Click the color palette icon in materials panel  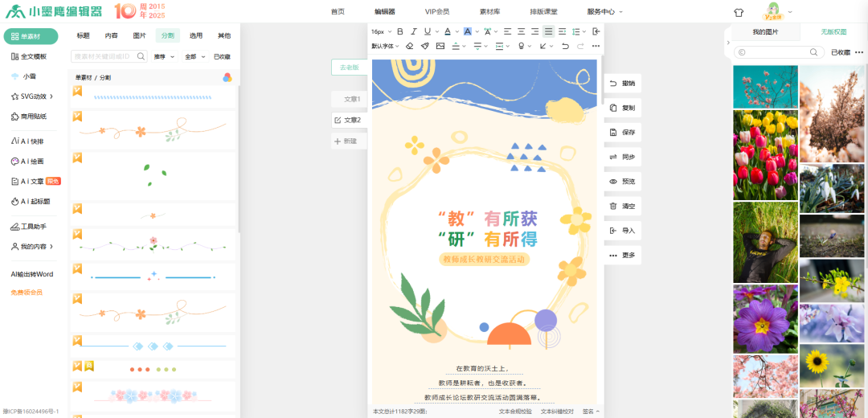click(x=227, y=77)
